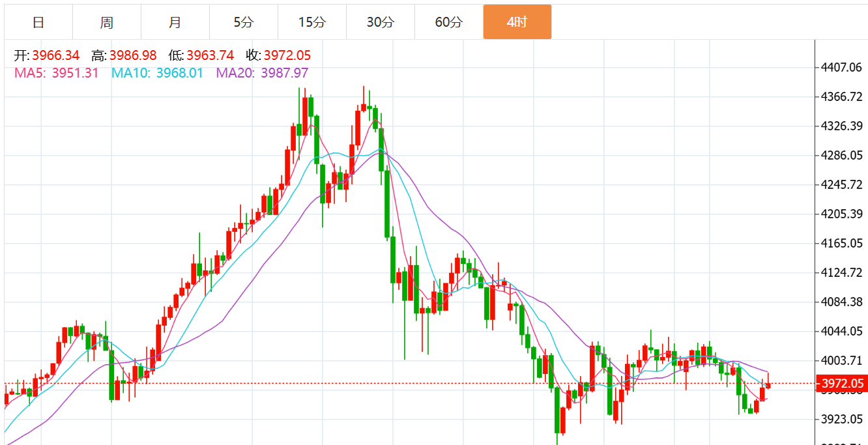Click the purple MA20 indicator label

237,73
